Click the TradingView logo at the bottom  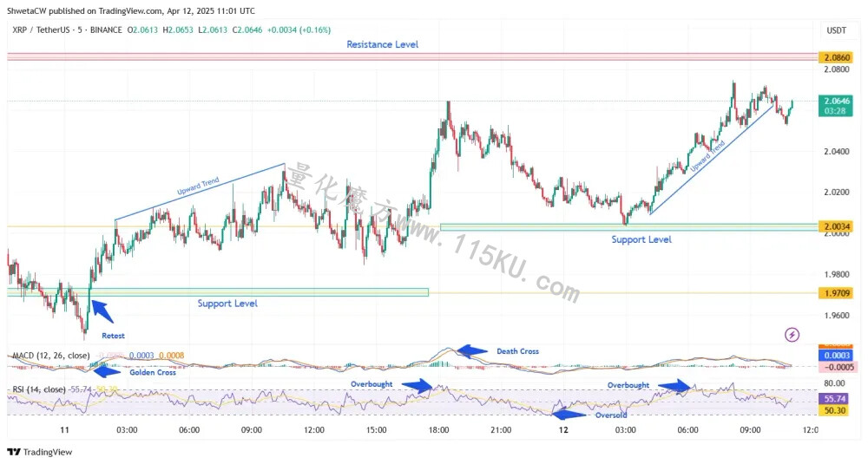40,452
